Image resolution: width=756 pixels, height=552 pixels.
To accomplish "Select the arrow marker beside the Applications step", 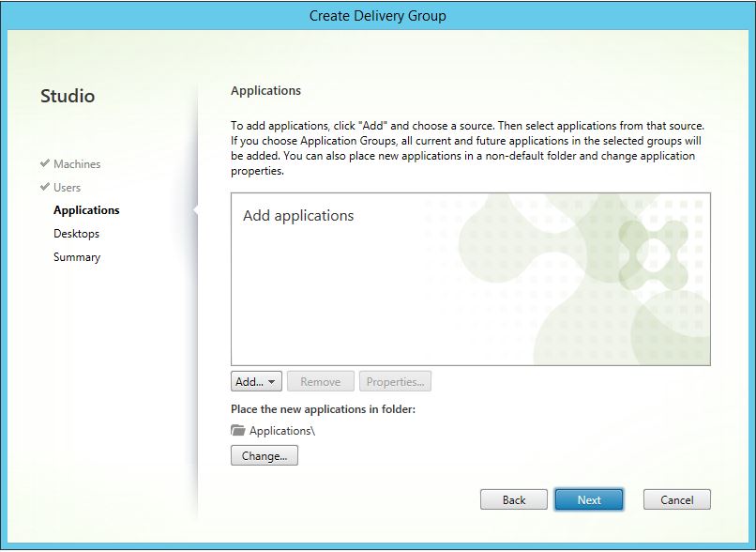I will point(195,209).
